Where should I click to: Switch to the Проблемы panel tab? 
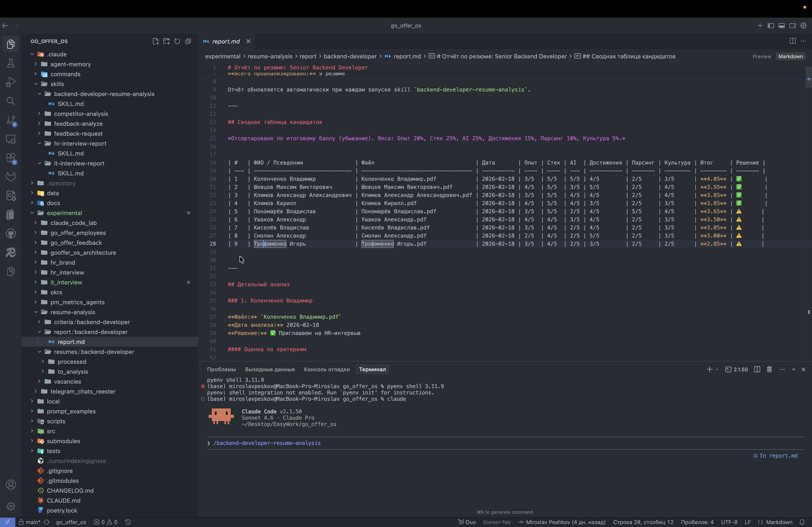(x=221, y=369)
